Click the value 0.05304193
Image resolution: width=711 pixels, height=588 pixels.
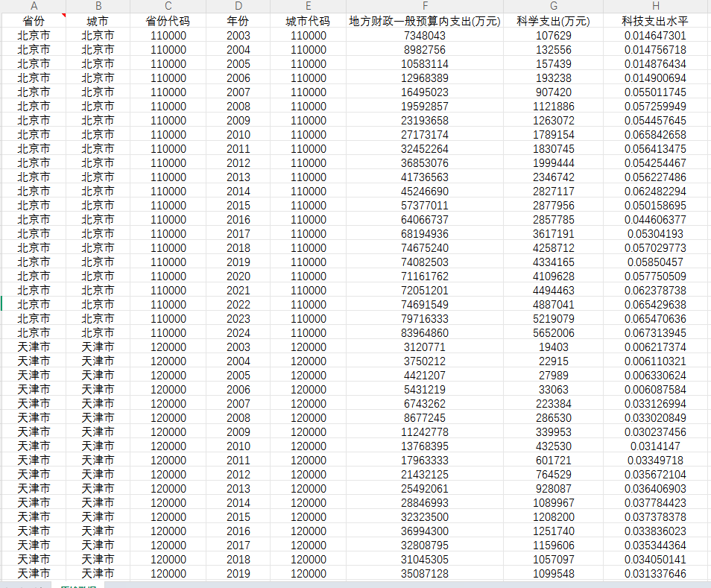pyautogui.click(x=656, y=233)
